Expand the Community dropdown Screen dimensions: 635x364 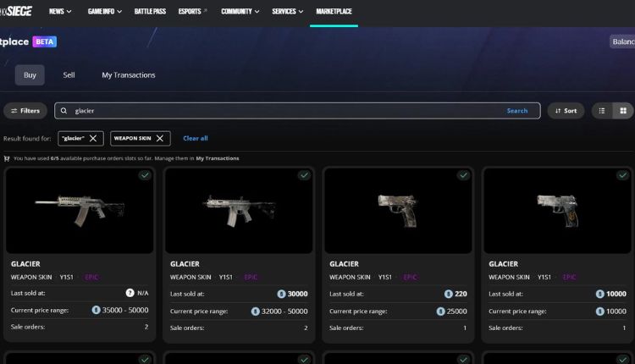tap(240, 11)
